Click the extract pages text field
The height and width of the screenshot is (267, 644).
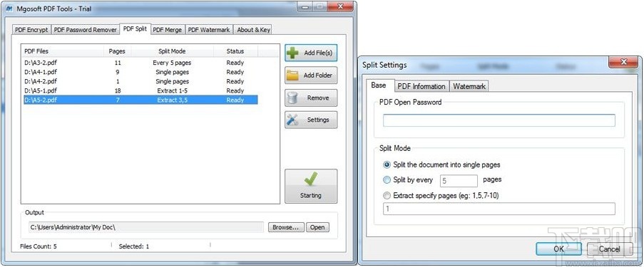click(x=499, y=209)
